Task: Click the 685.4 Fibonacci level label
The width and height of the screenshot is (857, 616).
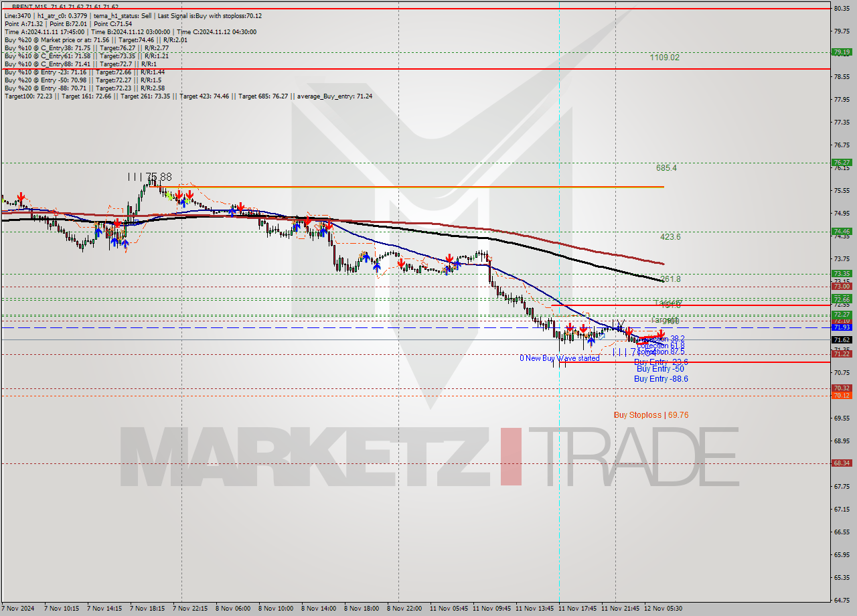Action: (x=666, y=168)
